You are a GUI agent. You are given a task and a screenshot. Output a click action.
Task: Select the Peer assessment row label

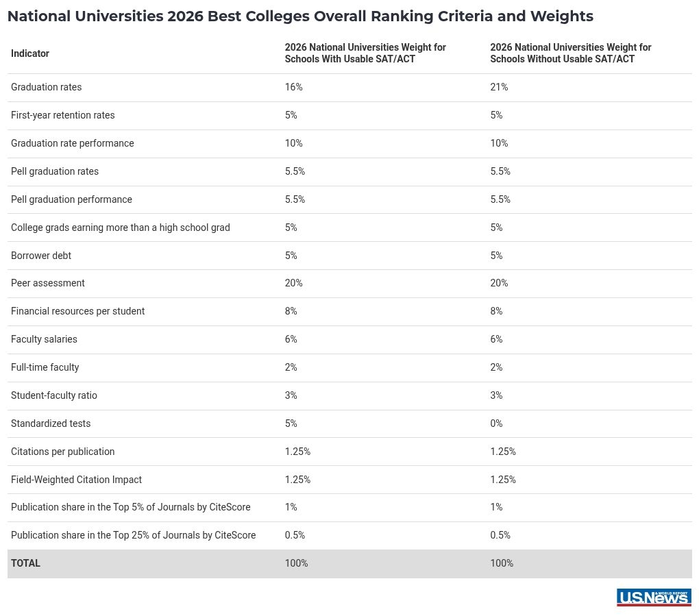click(48, 283)
